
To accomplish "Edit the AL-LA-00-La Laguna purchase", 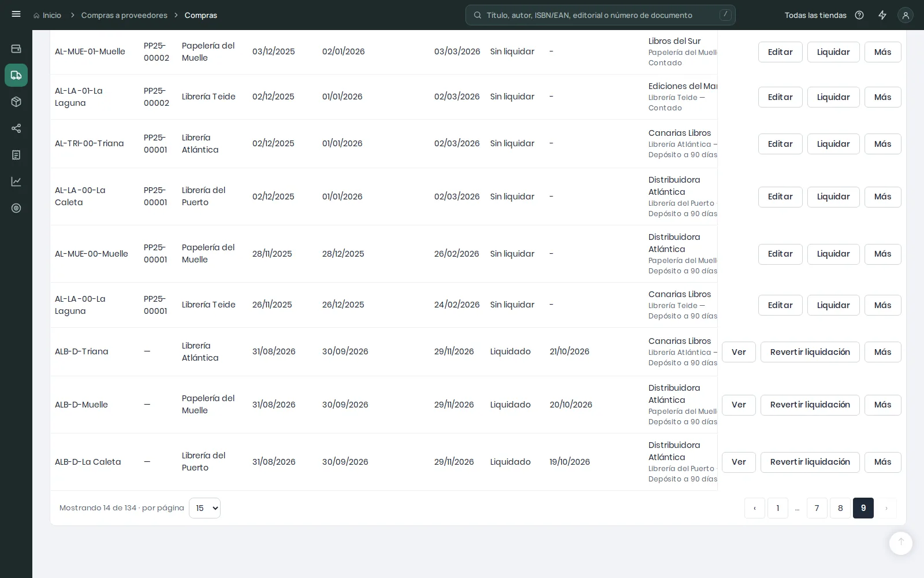I will (x=780, y=305).
